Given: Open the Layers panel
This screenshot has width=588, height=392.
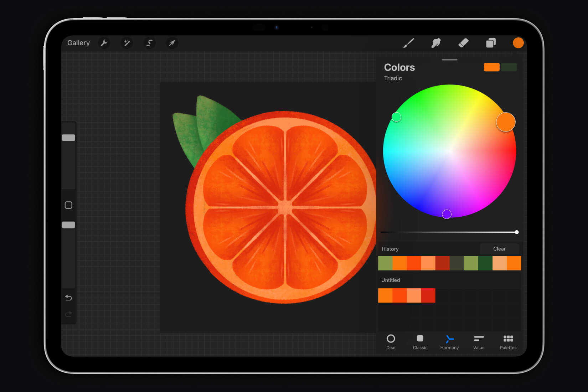Looking at the screenshot, I should pos(491,43).
